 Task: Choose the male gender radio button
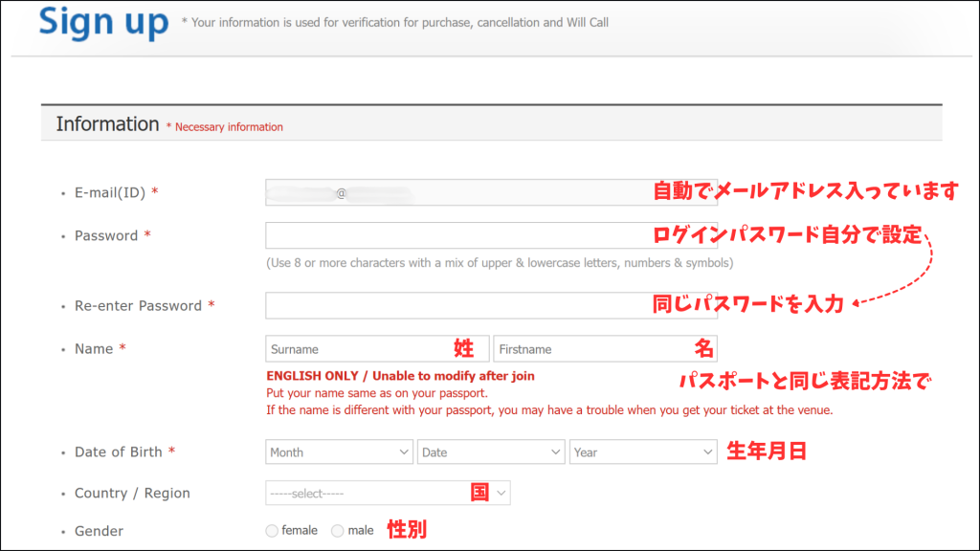click(x=337, y=531)
